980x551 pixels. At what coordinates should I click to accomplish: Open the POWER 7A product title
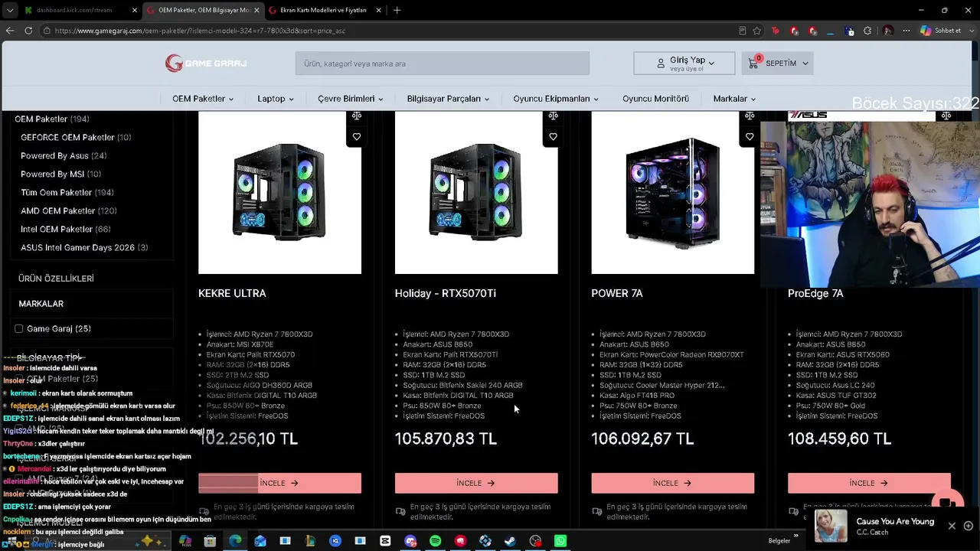point(617,293)
